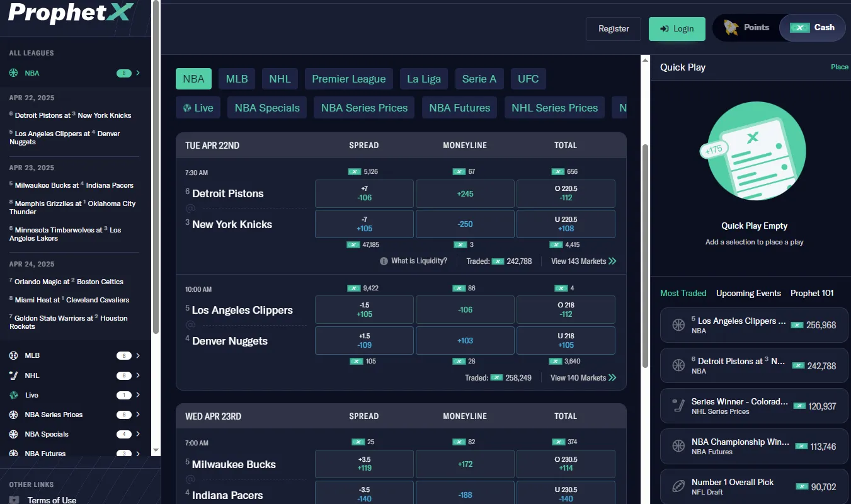This screenshot has width=851, height=504.
Task: Click the Place link in Quick Play
Action: tap(840, 67)
